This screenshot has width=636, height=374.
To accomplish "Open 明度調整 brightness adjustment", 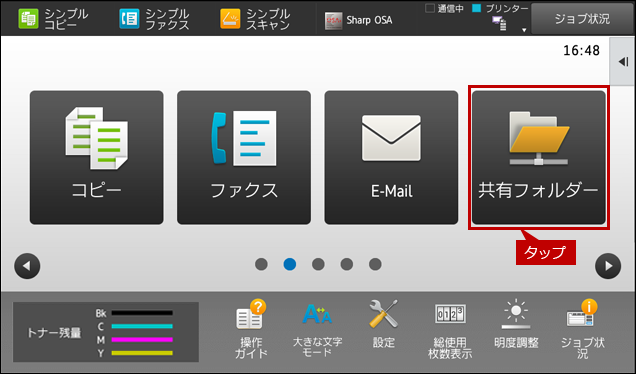I will (x=516, y=324).
